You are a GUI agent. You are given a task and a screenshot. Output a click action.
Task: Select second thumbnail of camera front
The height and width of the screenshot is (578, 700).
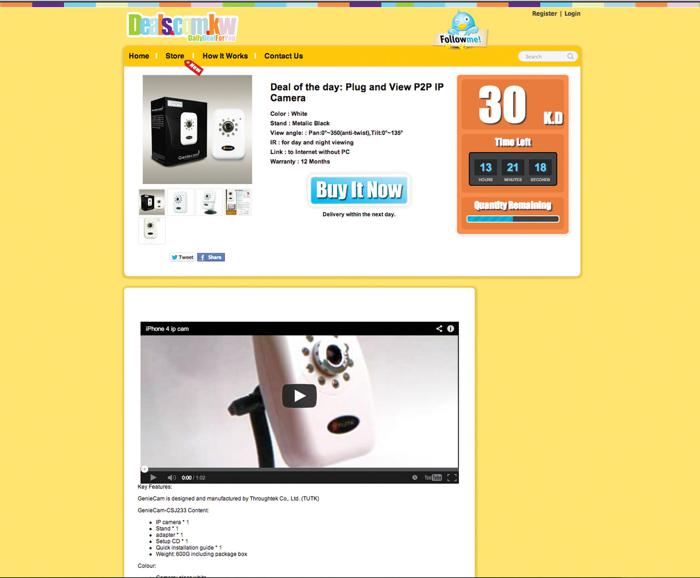click(x=180, y=202)
